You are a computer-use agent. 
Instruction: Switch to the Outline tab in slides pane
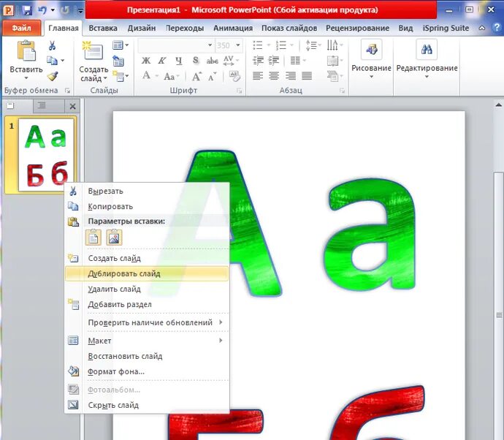42,105
